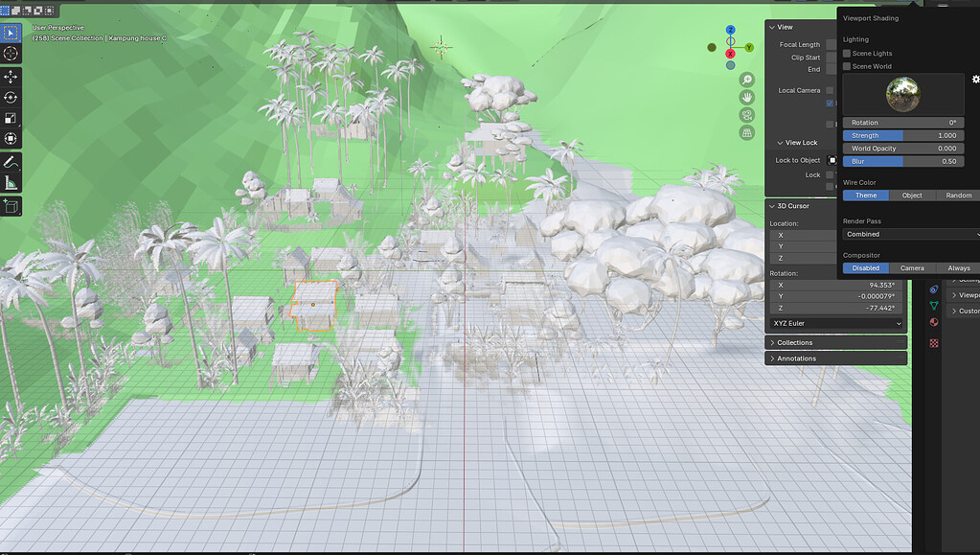Click the cursor Location Z field
This screenshot has width=980, height=555.
[x=803, y=259]
